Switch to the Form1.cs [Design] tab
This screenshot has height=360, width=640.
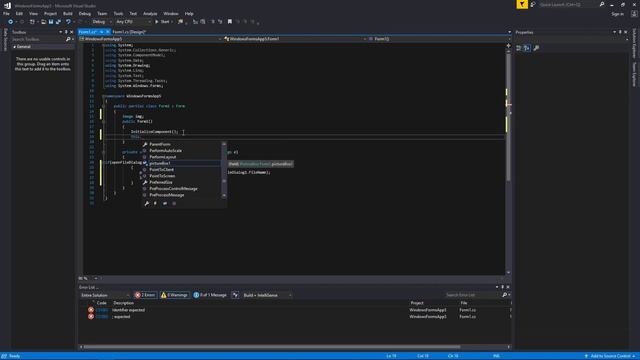[x=129, y=32]
